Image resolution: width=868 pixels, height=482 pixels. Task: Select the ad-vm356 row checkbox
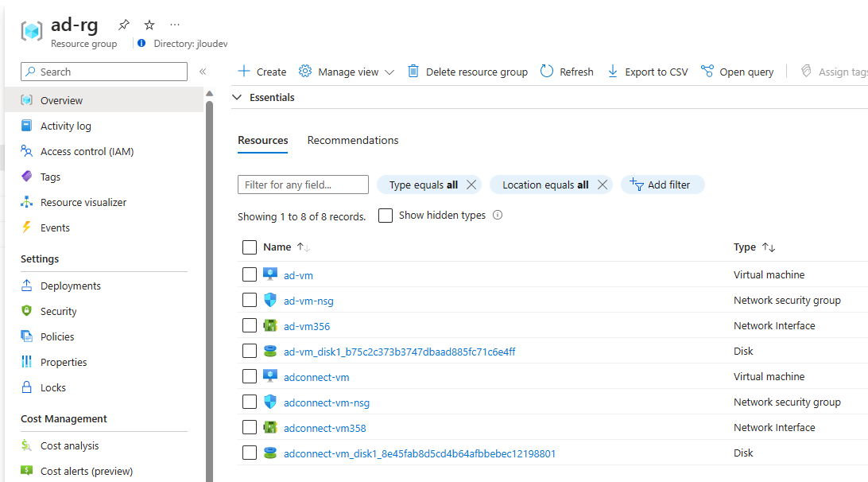(x=250, y=326)
